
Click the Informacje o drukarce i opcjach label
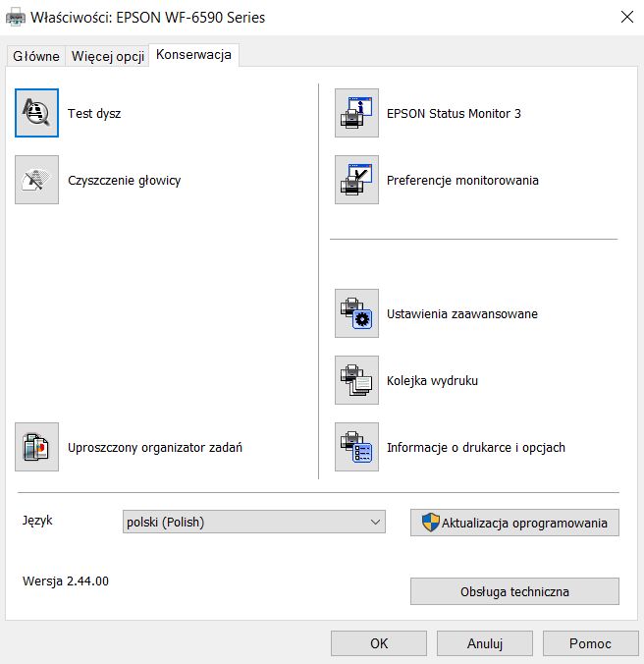pos(475,448)
